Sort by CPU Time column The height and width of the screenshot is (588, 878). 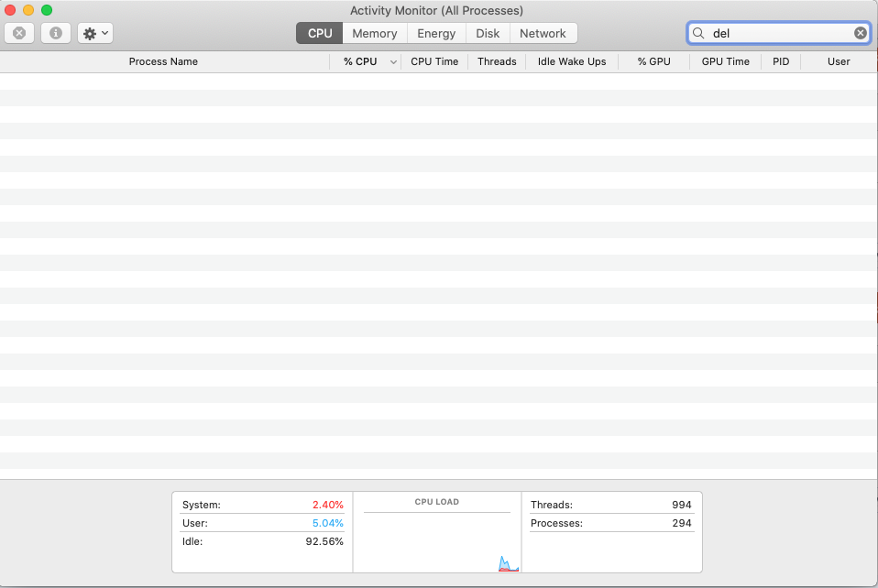tap(434, 61)
